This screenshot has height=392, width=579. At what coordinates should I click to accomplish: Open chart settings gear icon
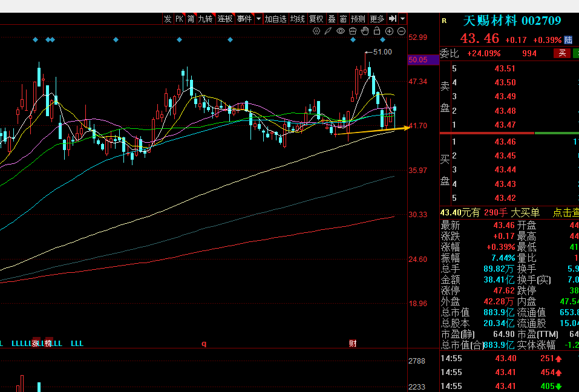pyautogui.click(x=316, y=31)
